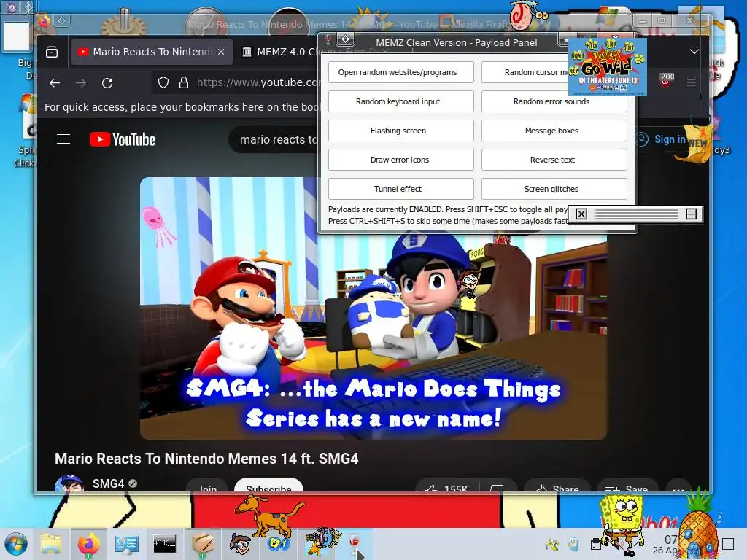
Task: Toggle Message boxes payload
Action: pos(554,131)
